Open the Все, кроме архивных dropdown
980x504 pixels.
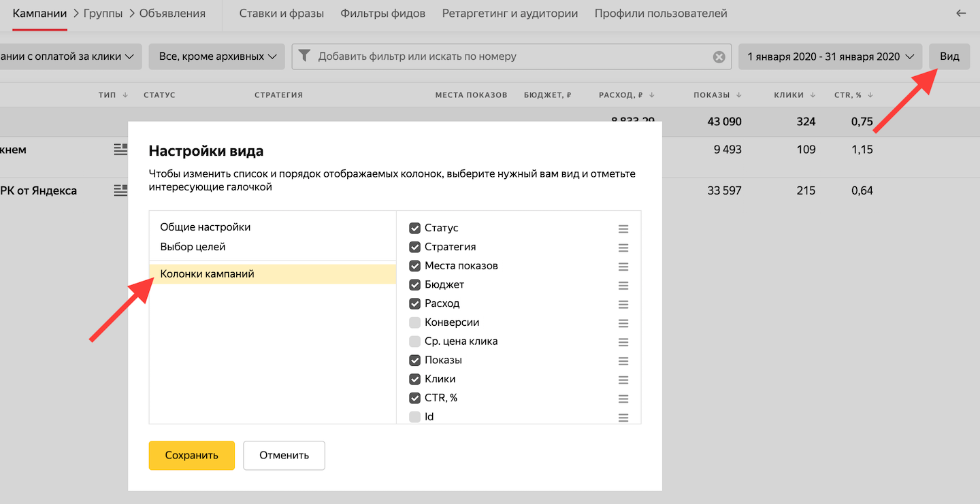pos(216,56)
